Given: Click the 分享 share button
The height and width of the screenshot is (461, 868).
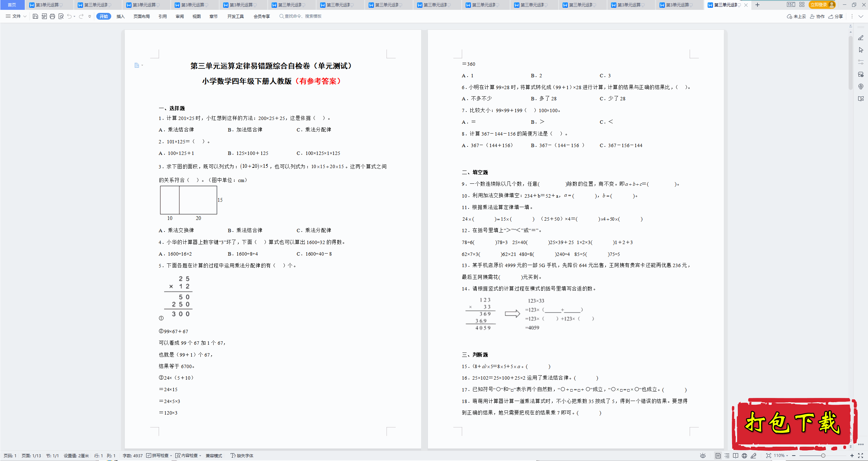Looking at the screenshot, I should (x=835, y=16).
